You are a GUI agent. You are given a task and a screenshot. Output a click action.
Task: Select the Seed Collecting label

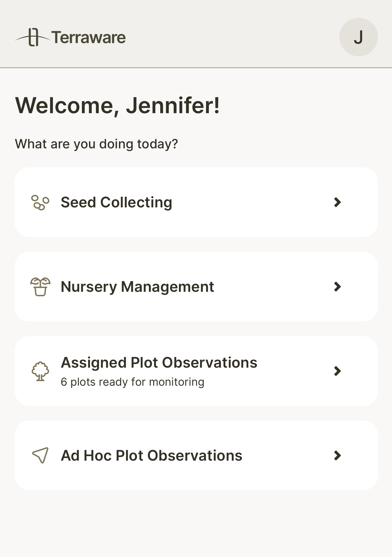pos(116,202)
